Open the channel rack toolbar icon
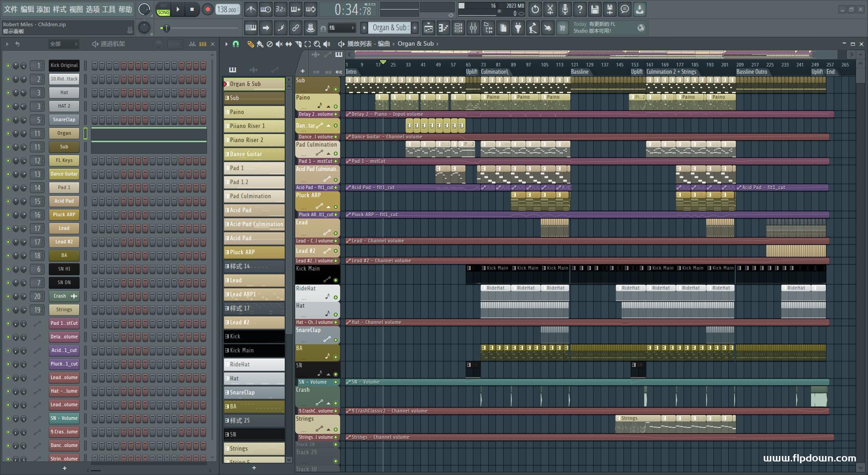868x475 pixels. [x=458, y=28]
